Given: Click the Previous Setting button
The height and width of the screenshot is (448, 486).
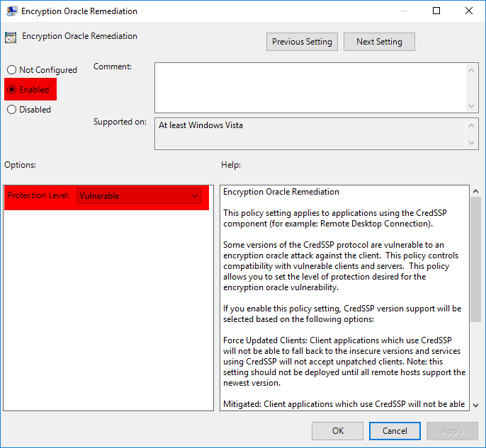Looking at the screenshot, I should click(x=302, y=42).
